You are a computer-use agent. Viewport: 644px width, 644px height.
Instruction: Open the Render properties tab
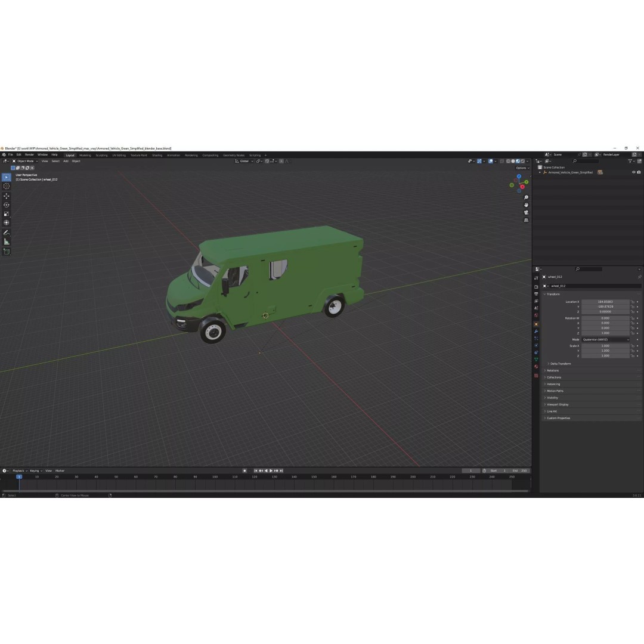click(x=536, y=287)
